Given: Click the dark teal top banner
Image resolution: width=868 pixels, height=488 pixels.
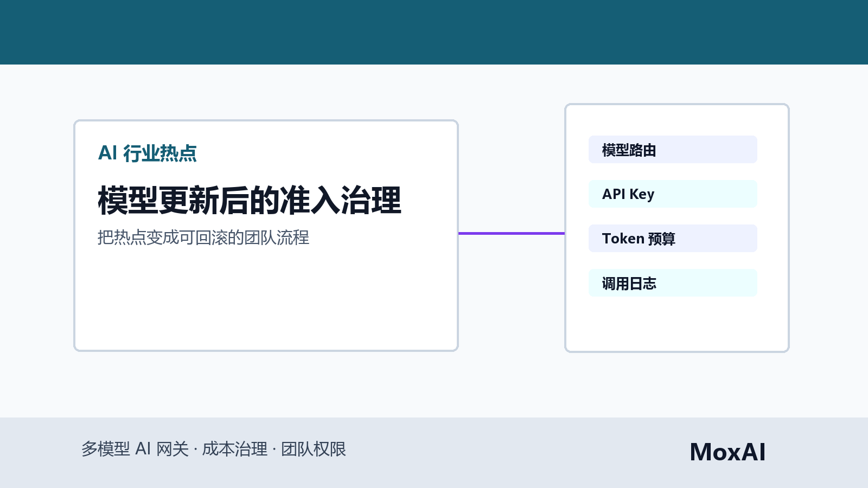Looking at the screenshot, I should (434, 32).
